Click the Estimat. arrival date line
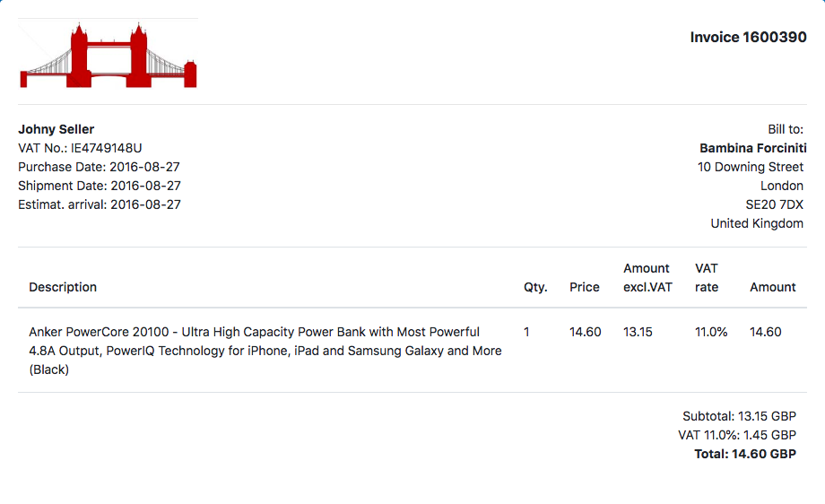Image resolution: width=825 pixels, height=504 pixels. [x=100, y=204]
